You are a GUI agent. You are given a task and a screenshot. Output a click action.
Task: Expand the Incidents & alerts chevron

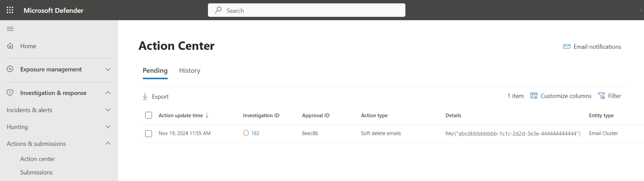coord(108,110)
